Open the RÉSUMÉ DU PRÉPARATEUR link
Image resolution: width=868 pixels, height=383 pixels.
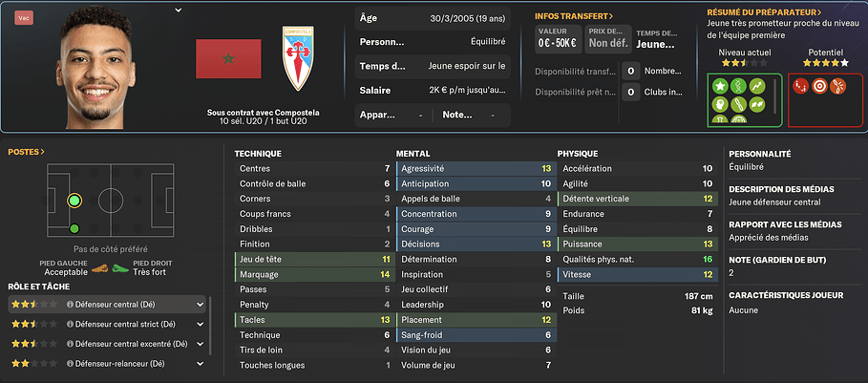764,11
